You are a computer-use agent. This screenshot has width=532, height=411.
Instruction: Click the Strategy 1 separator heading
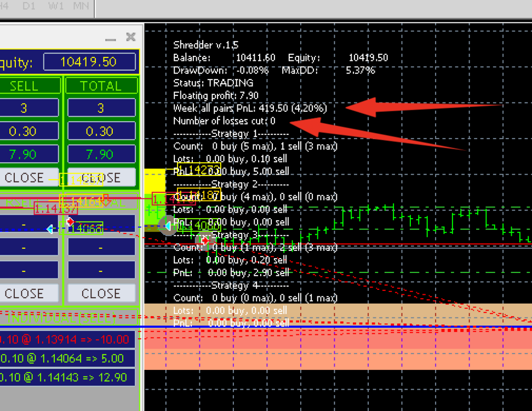tap(231, 134)
